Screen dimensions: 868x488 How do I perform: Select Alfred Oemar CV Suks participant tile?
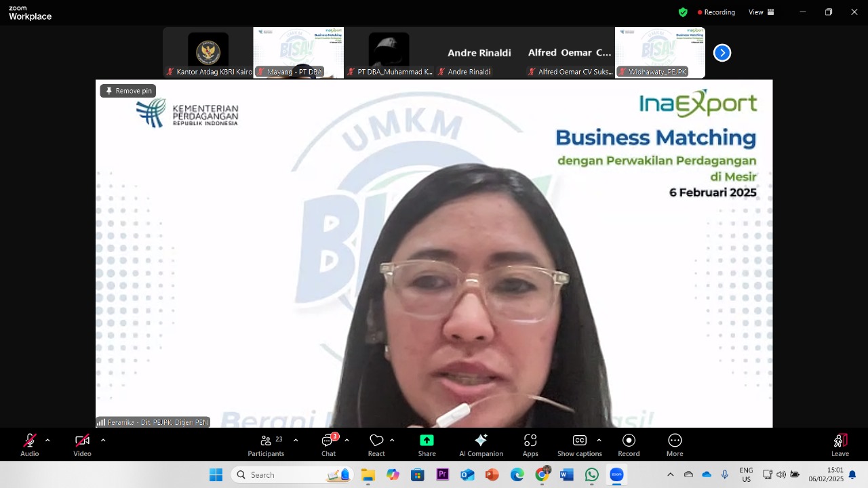pyautogui.click(x=570, y=53)
